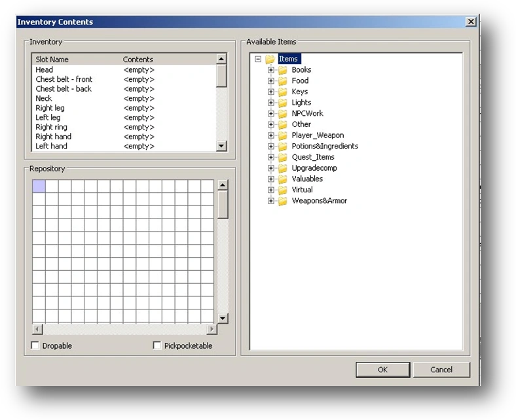Screen dimensions: 516x420
Task: Confirm with the OK button
Action: [x=382, y=370]
